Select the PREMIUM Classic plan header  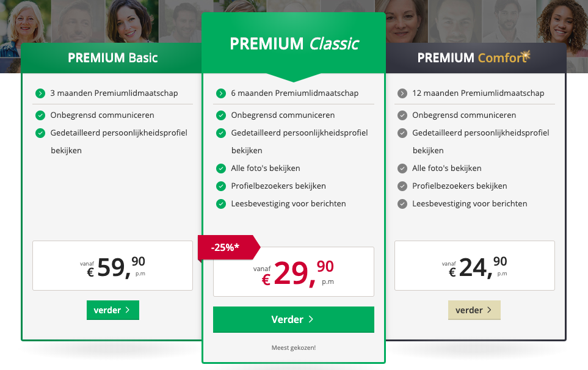(x=294, y=43)
